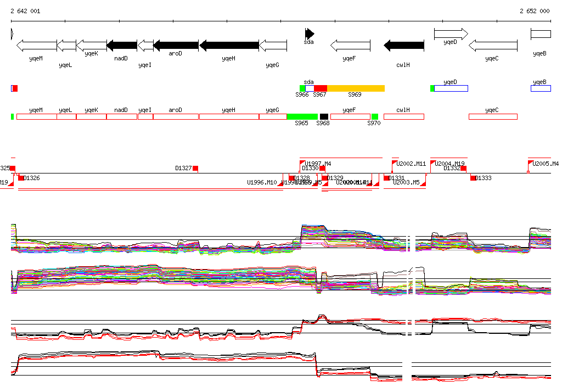The width and height of the screenshot is (562, 392).
Task: Select the orange S969 segment
Action: coord(356,88)
